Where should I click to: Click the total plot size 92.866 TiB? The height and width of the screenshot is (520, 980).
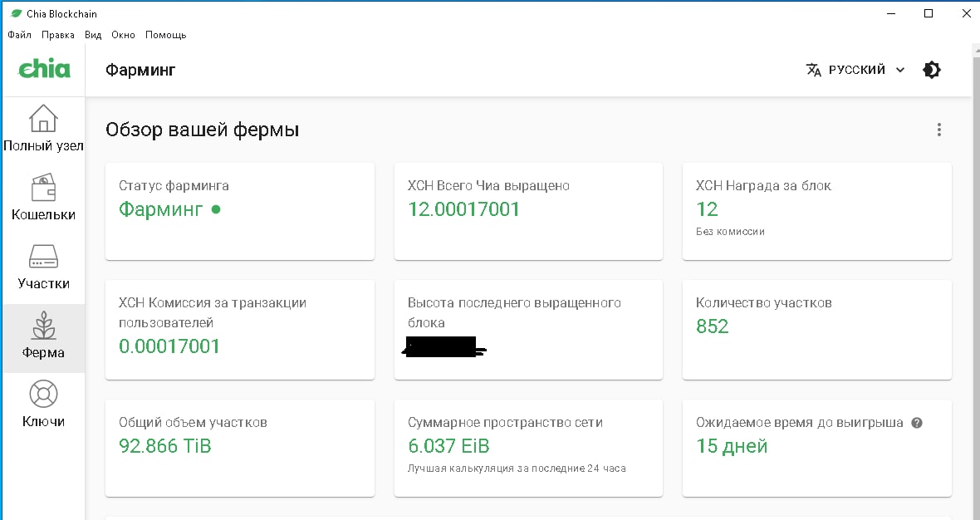click(x=165, y=445)
